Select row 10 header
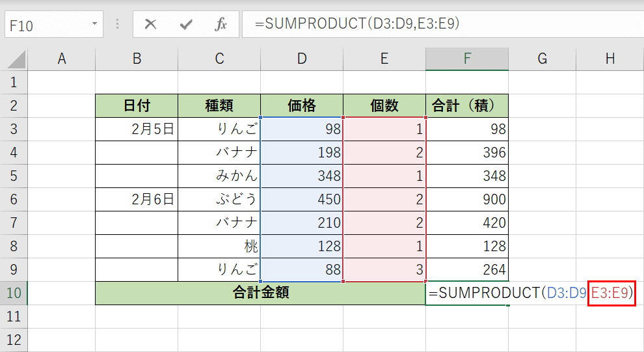The width and height of the screenshot is (644, 352). click(14, 293)
